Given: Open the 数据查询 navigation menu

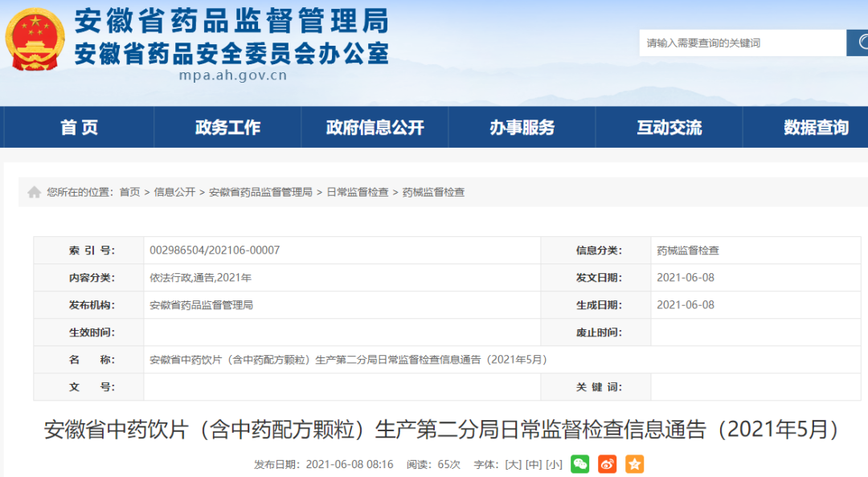Looking at the screenshot, I should pos(816,128).
